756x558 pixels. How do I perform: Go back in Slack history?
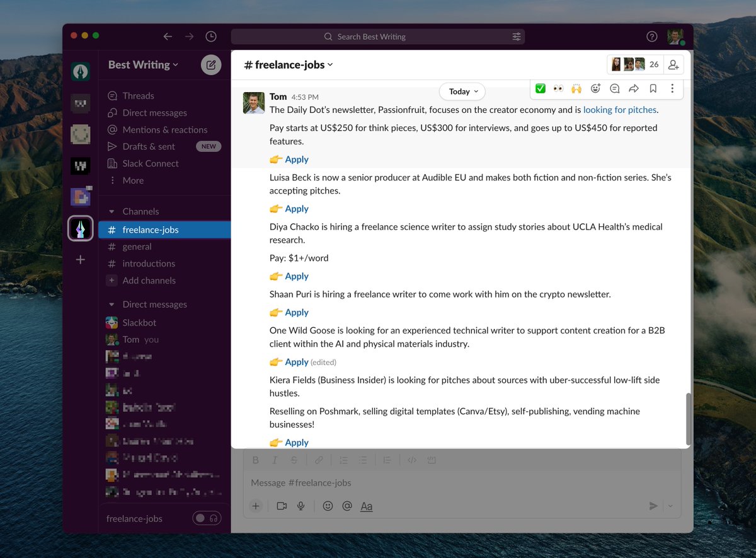tap(168, 37)
